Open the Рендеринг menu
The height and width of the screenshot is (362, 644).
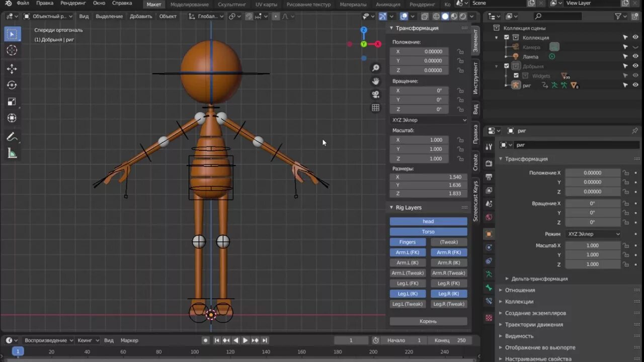pos(73,3)
